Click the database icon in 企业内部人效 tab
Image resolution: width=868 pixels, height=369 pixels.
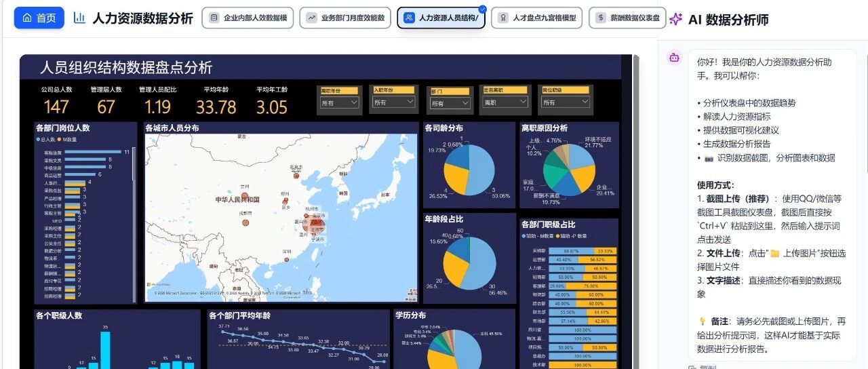214,18
